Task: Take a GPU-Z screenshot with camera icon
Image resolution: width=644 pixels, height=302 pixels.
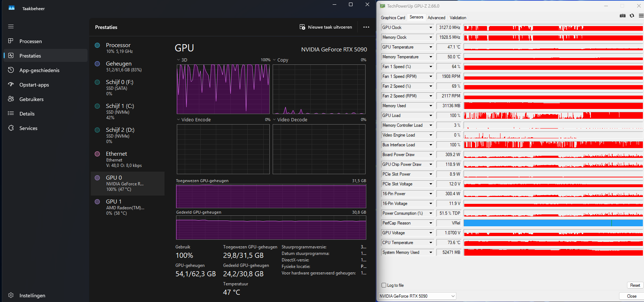Action: (x=623, y=16)
